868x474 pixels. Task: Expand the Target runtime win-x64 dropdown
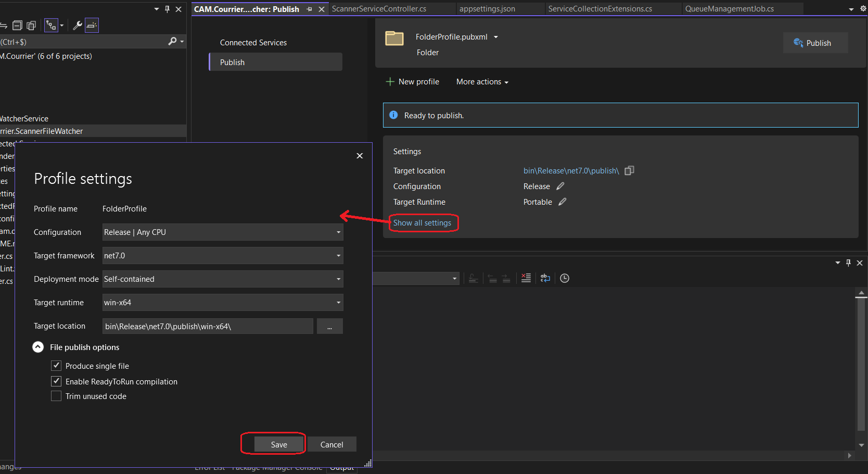(x=223, y=303)
